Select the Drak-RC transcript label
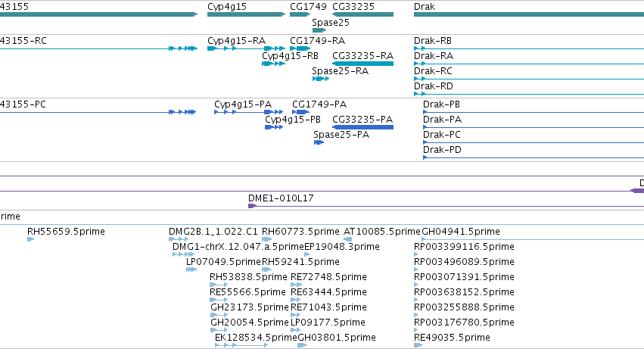 (433, 71)
